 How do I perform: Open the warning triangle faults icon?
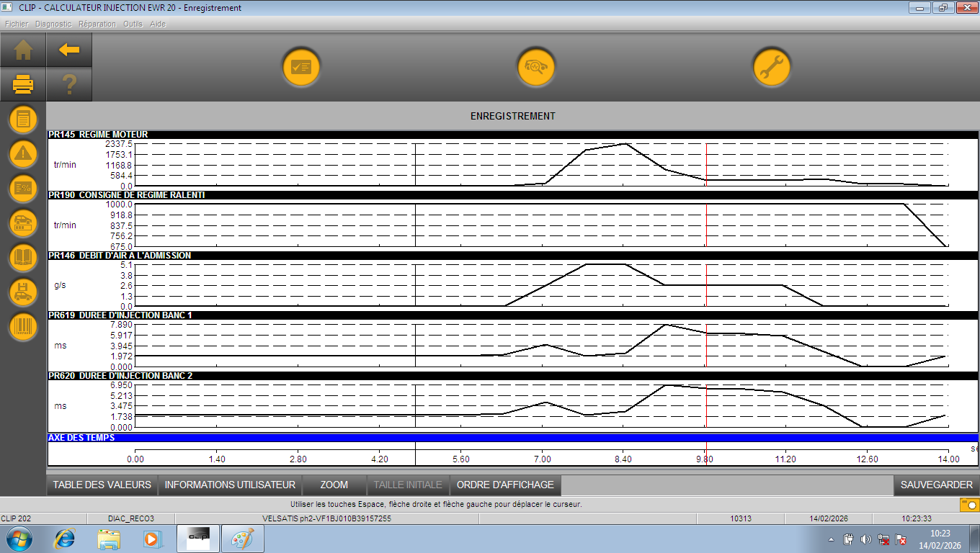pyautogui.click(x=23, y=153)
